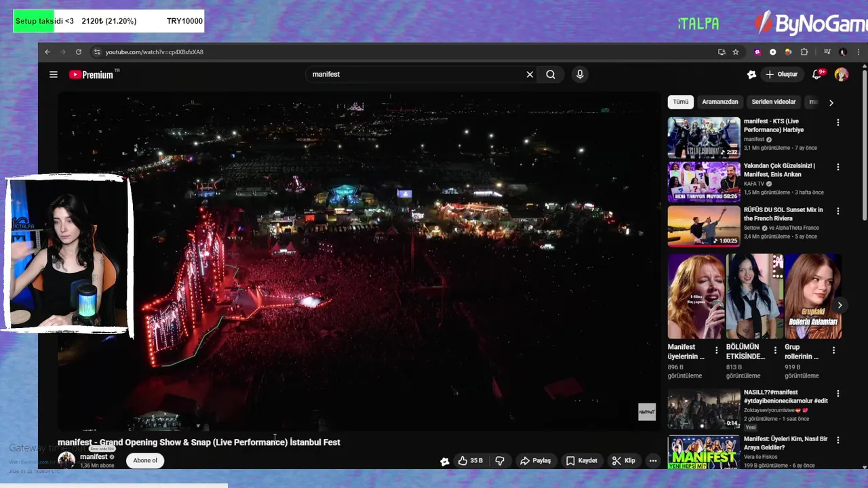
Task: Clear the search text with X
Action: click(x=530, y=75)
